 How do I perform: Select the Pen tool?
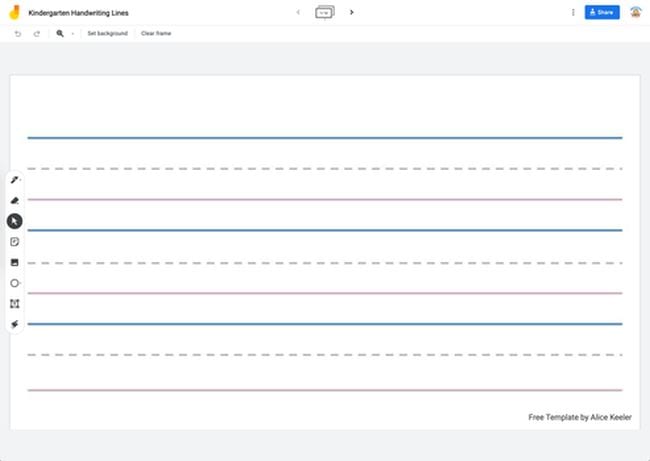click(15, 180)
